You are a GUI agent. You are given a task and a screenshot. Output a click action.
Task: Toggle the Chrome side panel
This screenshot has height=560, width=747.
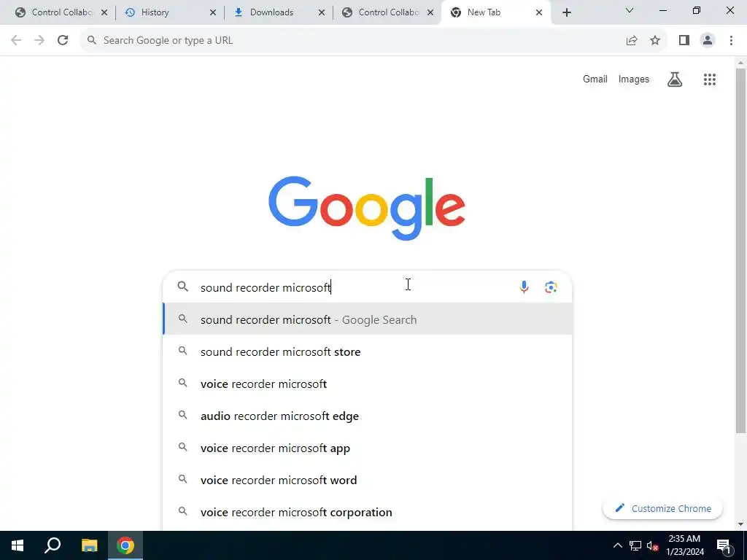point(684,41)
